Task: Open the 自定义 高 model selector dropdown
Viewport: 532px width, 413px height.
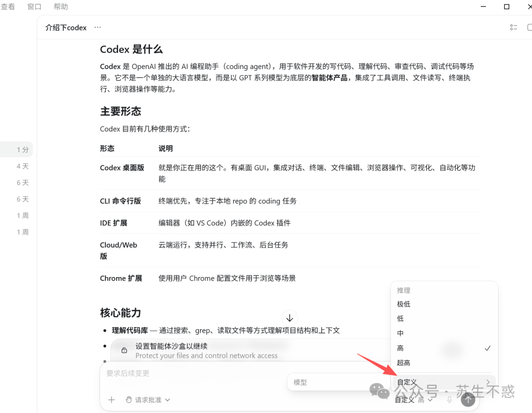Action: click(414, 400)
